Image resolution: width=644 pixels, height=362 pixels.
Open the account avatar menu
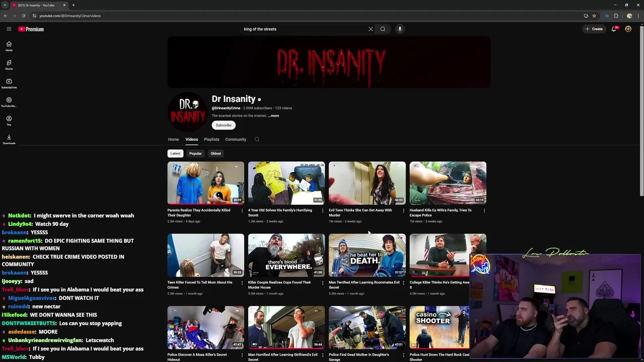tap(628, 29)
